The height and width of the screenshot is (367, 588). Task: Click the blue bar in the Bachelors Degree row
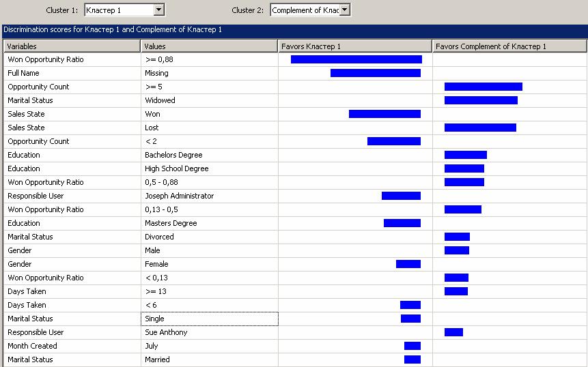[466, 155]
